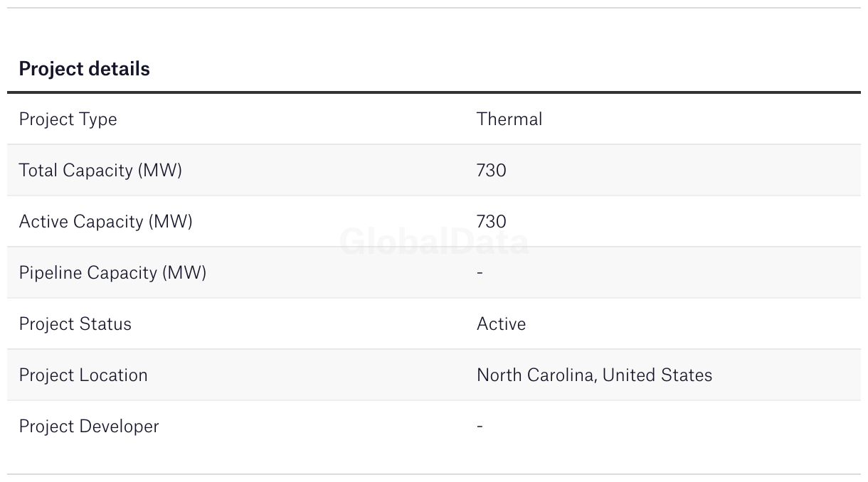
Task: Click the Project Developer dash value
Action: coord(480,426)
